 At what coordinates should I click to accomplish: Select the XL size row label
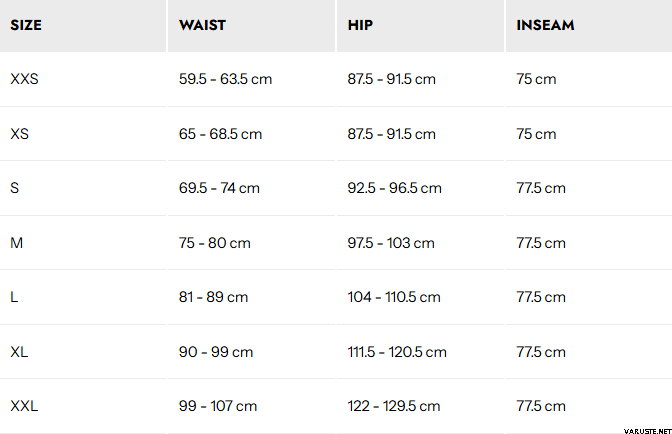[19, 352]
